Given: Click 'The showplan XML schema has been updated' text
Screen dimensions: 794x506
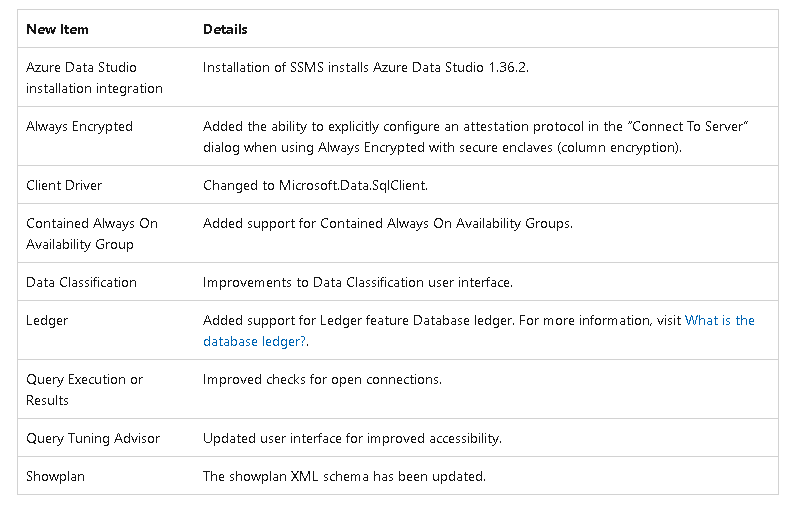Looking at the screenshot, I should coord(344,477).
